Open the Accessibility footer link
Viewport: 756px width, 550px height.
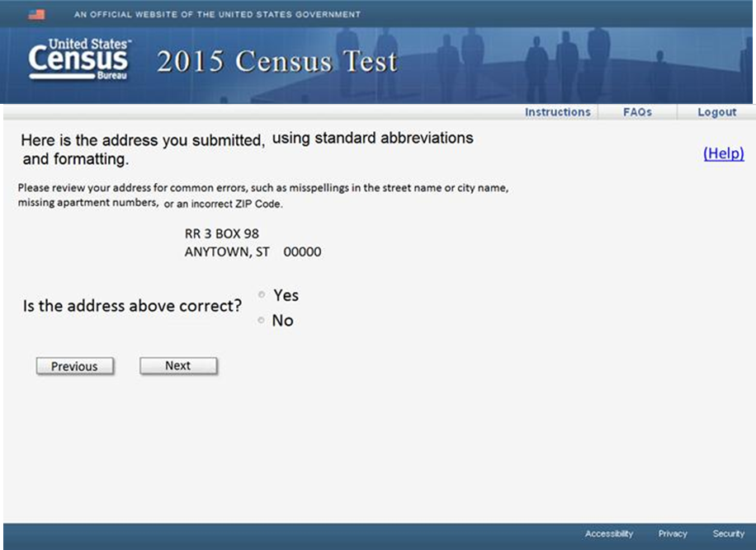[x=609, y=534]
